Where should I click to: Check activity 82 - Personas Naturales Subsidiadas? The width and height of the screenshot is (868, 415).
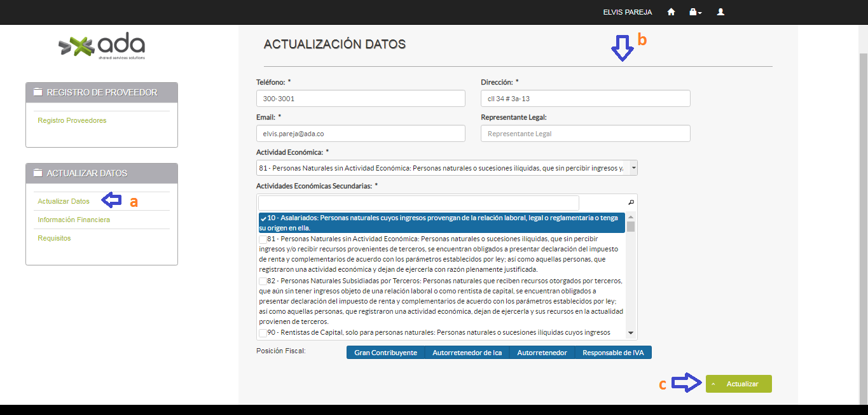point(263,281)
